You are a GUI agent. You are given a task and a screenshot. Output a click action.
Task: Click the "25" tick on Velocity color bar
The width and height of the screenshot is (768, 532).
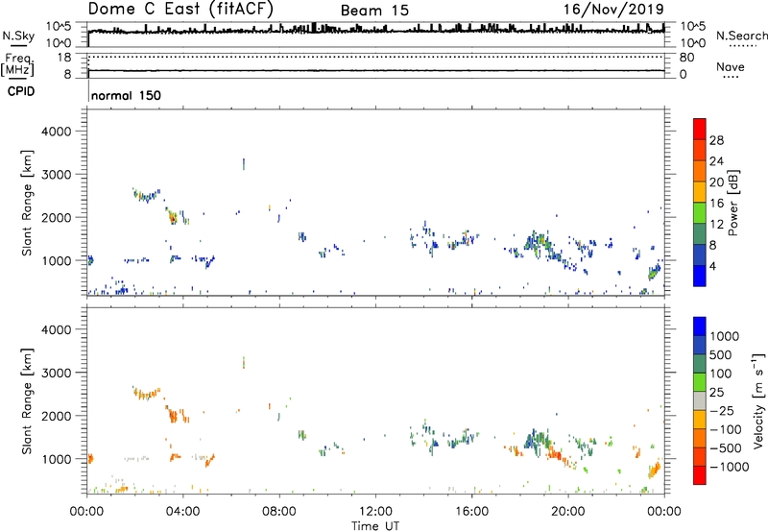click(717, 392)
